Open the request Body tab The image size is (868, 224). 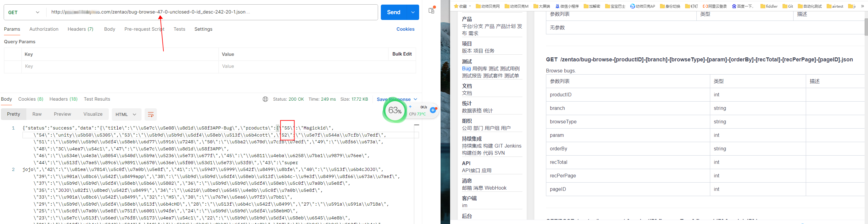pos(109,29)
